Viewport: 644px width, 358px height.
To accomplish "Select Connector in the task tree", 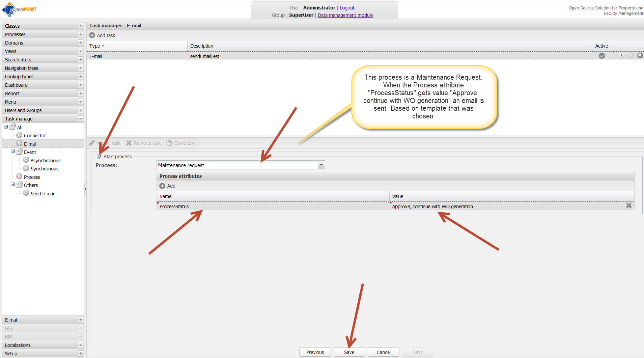I will click(x=35, y=136).
